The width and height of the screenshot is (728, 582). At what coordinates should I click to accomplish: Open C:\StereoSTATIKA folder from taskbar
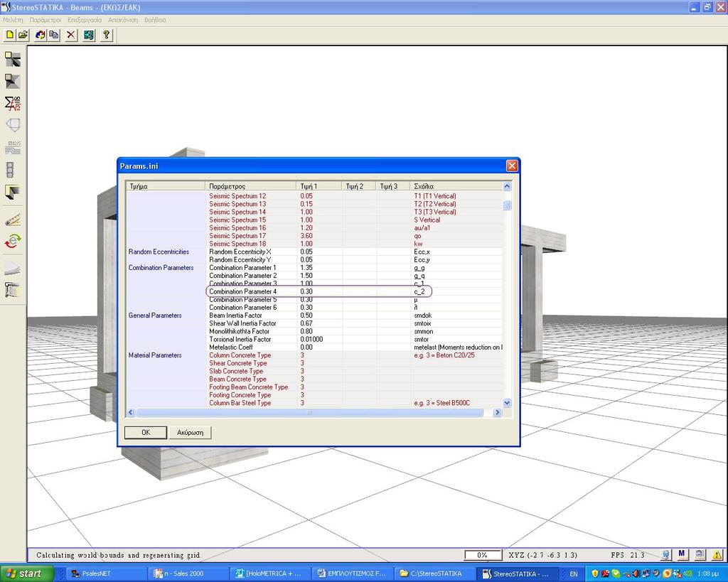pyautogui.click(x=435, y=573)
